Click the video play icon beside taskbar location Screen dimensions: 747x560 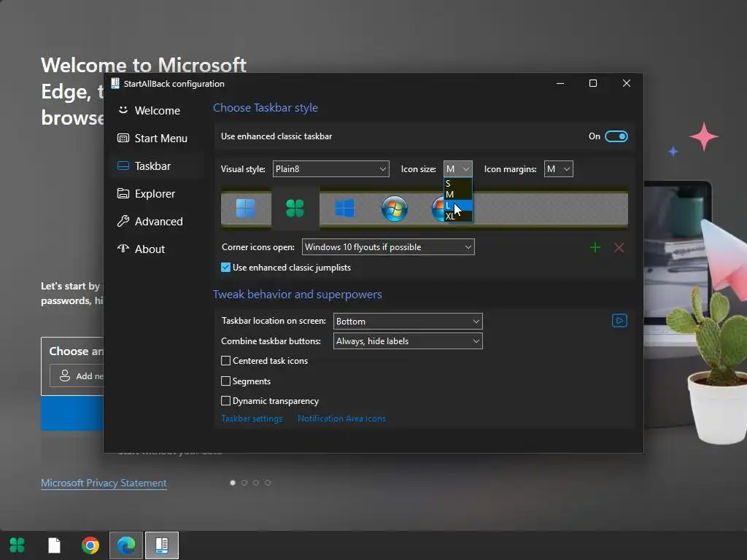pos(619,321)
